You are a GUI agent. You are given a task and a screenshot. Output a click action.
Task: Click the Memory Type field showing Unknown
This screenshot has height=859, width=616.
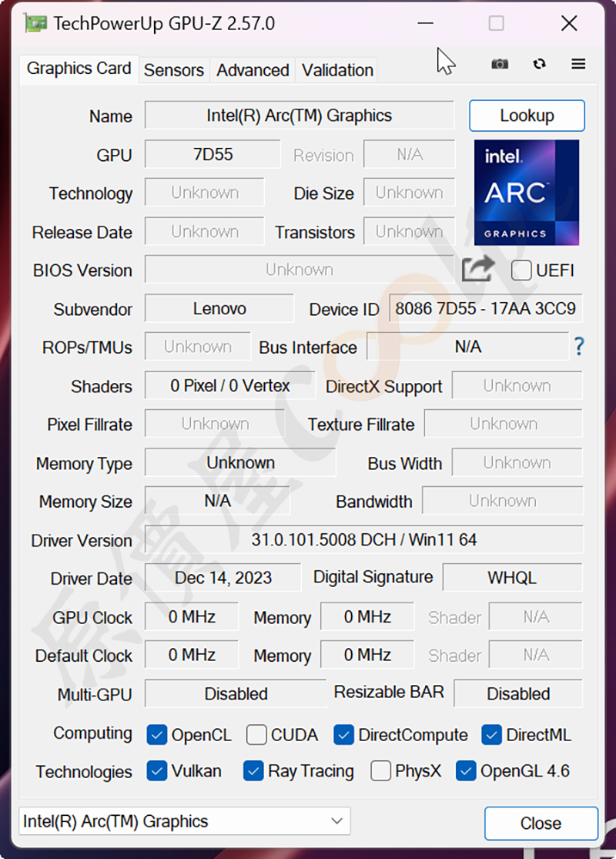[240, 463]
